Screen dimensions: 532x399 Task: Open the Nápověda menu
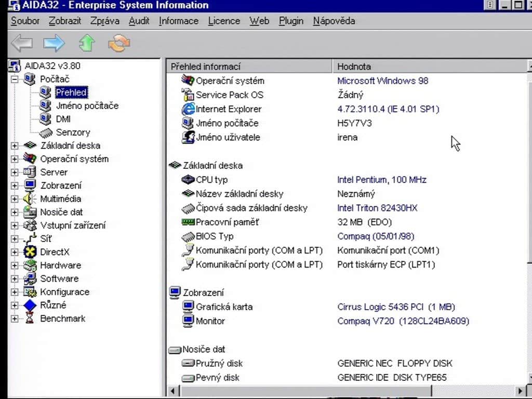click(x=334, y=21)
